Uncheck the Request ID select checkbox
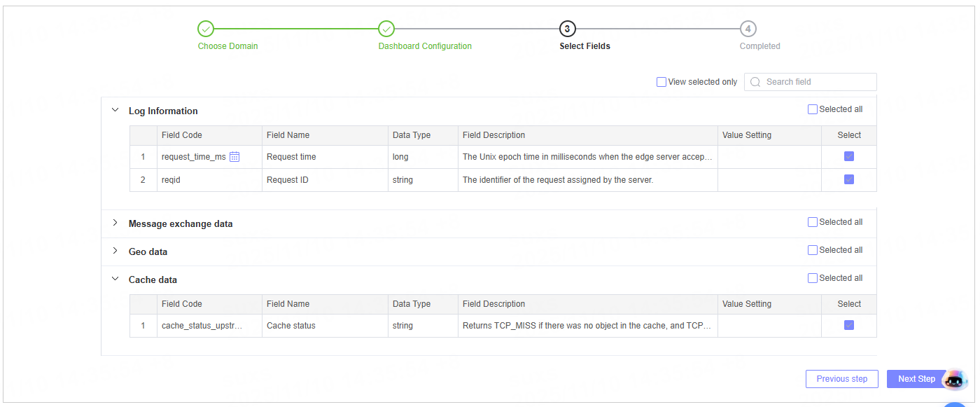 849,179
